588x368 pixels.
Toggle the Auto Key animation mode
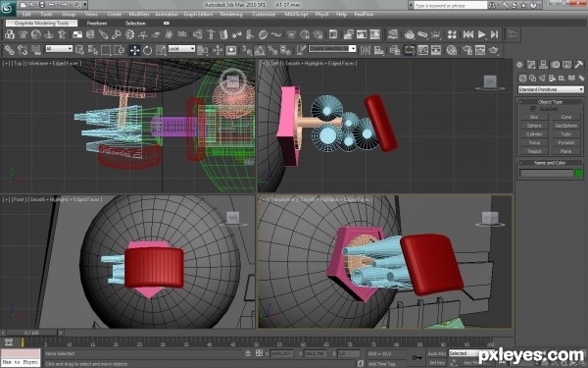click(437, 353)
